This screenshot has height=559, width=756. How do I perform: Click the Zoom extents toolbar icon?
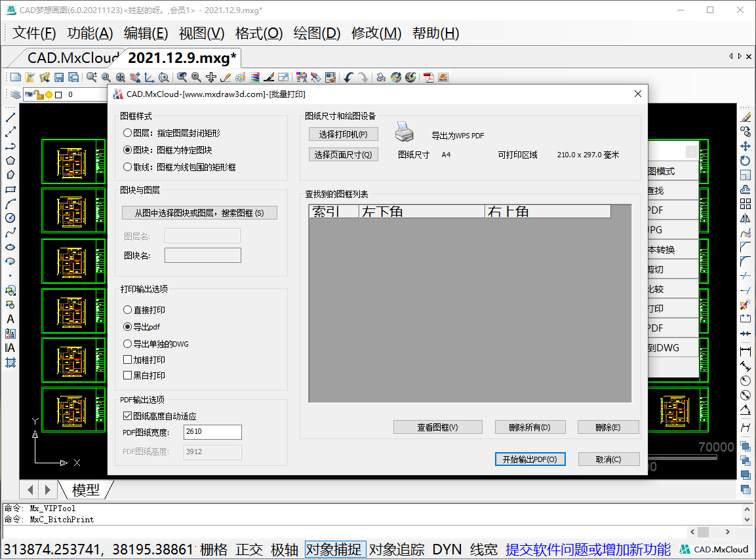(121, 77)
